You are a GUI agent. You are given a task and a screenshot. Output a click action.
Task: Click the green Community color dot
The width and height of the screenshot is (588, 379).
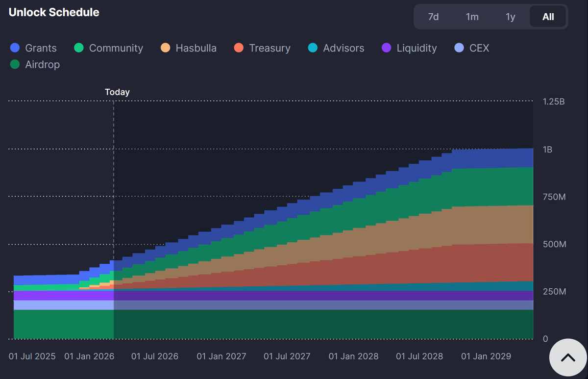click(x=79, y=48)
